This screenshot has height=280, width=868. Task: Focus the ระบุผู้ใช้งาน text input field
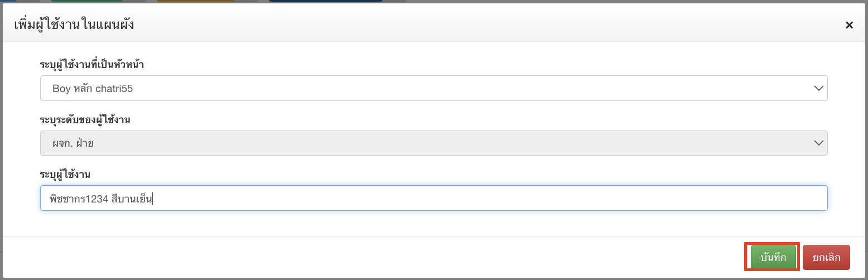pyautogui.click(x=433, y=198)
